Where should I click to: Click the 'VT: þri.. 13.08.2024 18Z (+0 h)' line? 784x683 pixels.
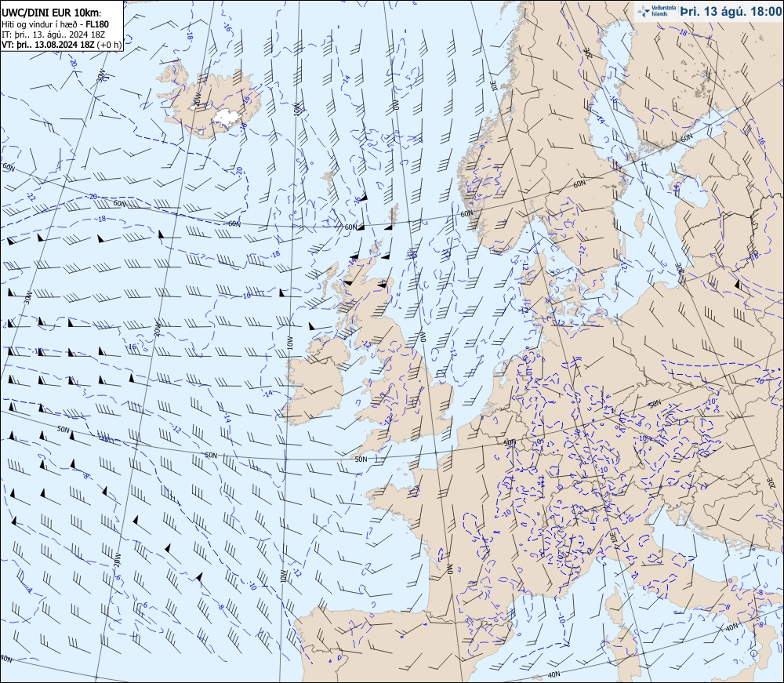[61, 45]
